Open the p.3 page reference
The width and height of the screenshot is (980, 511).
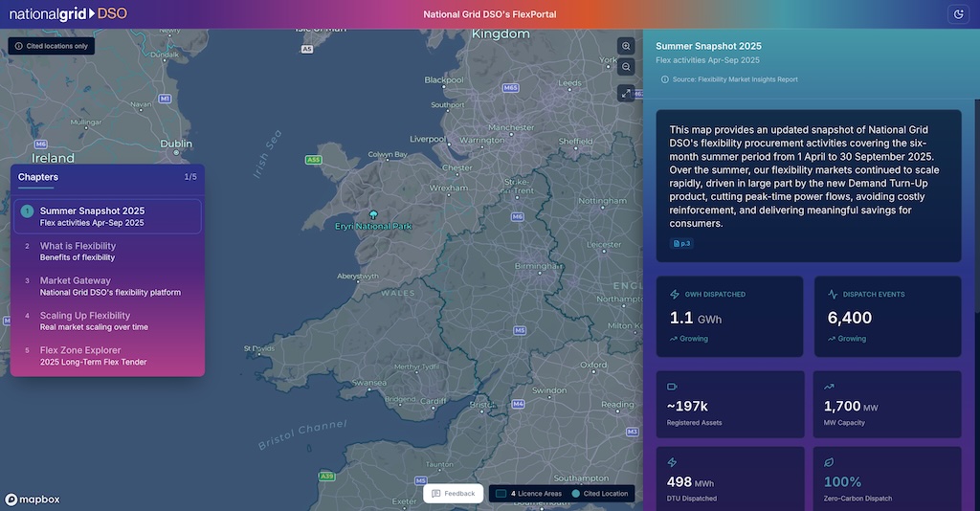point(682,243)
